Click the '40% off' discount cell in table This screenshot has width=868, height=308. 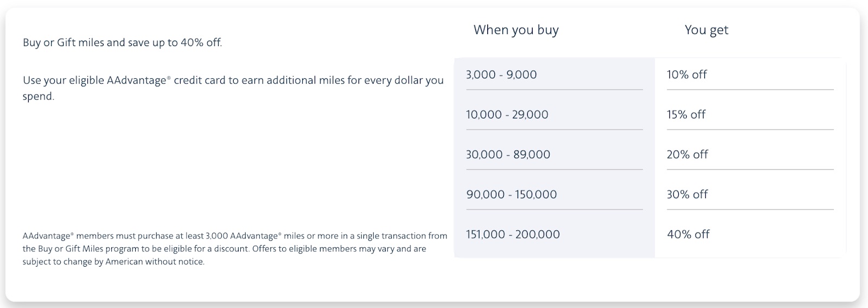pyautogui.click(x=688, y=235)
